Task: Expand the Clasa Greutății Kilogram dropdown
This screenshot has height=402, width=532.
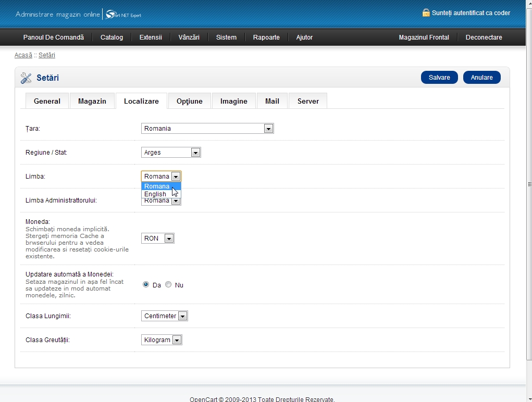Action: click(162, 340)
